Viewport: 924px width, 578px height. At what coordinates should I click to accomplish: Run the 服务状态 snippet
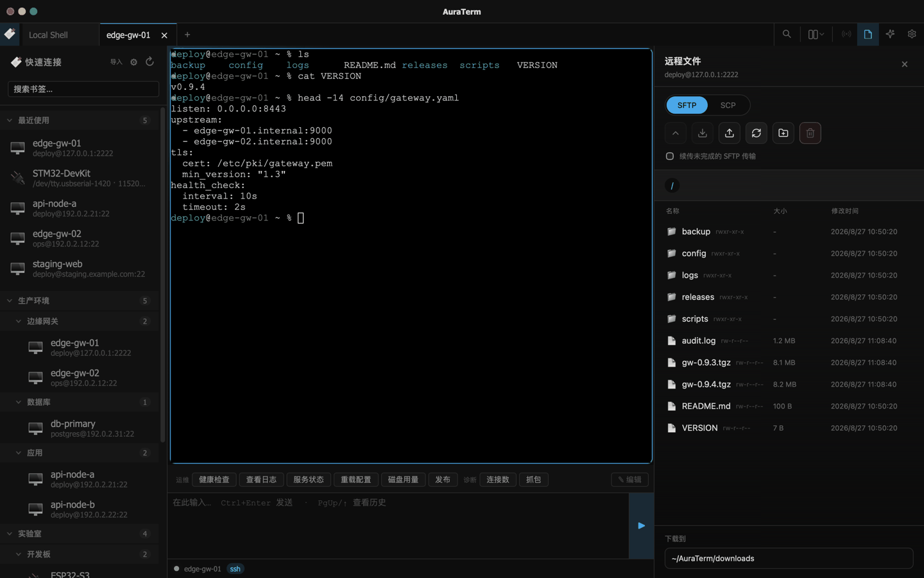coord(309,480)
